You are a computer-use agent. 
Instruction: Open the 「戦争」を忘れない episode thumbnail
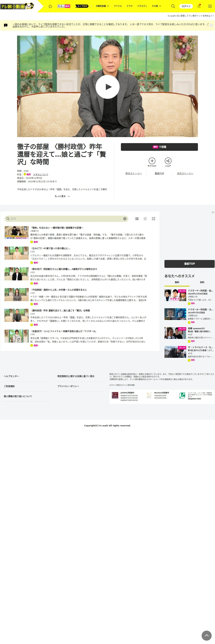tap(17, 233)
